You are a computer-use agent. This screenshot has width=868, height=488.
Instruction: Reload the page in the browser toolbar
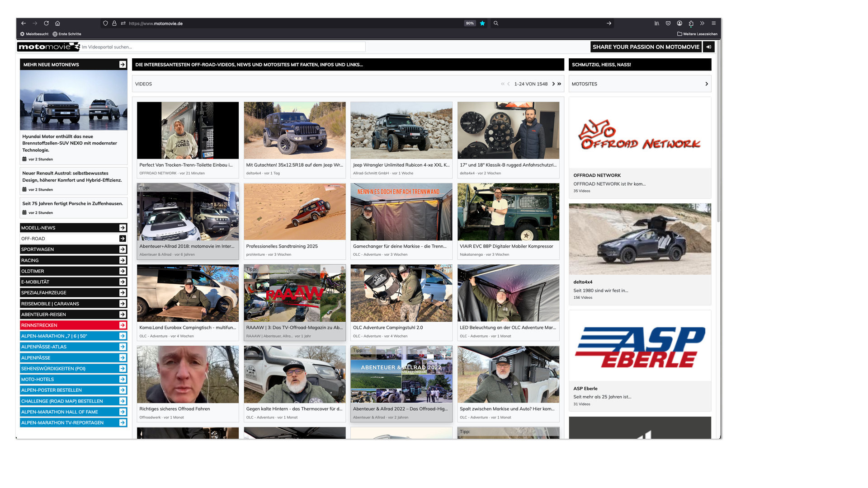pyautogui.click(x=46, y=23)
